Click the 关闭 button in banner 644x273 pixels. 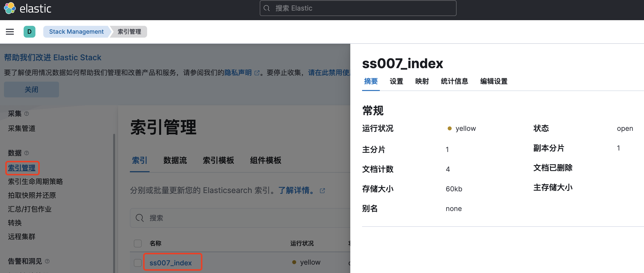[31, 90]
